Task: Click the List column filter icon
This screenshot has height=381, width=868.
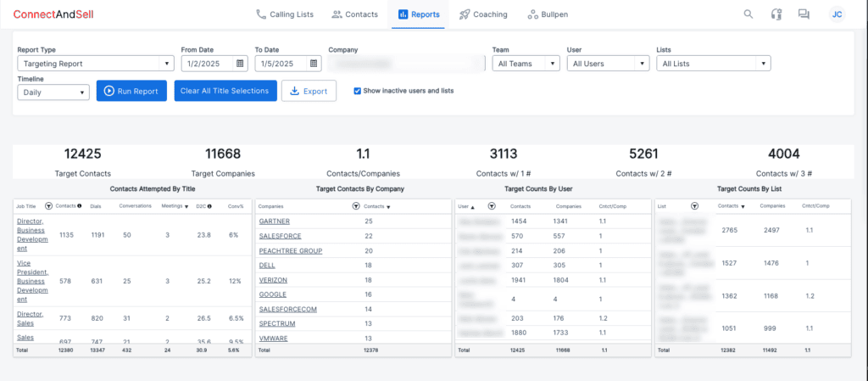Action: pos(695,206)
